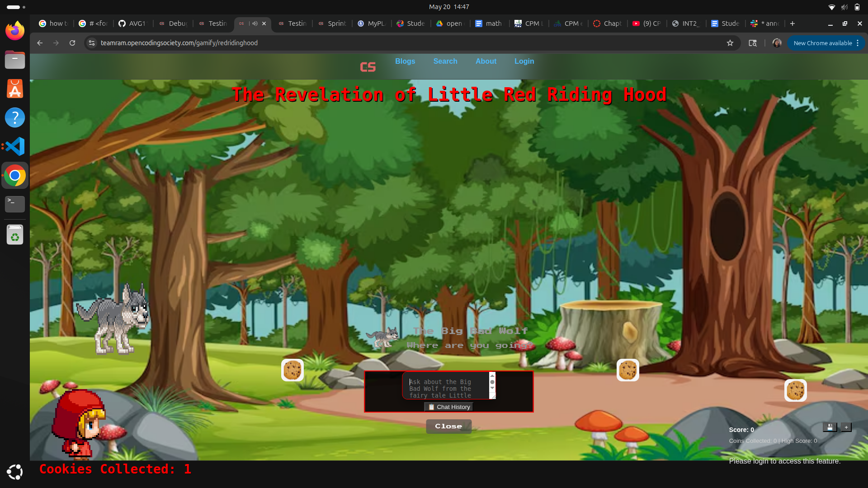Mute the audio icon on the active tab

point(255,23)
